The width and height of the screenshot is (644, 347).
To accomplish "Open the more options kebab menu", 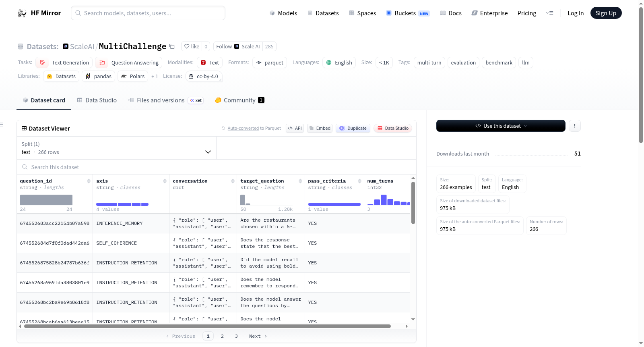I will tap(575, 126).
